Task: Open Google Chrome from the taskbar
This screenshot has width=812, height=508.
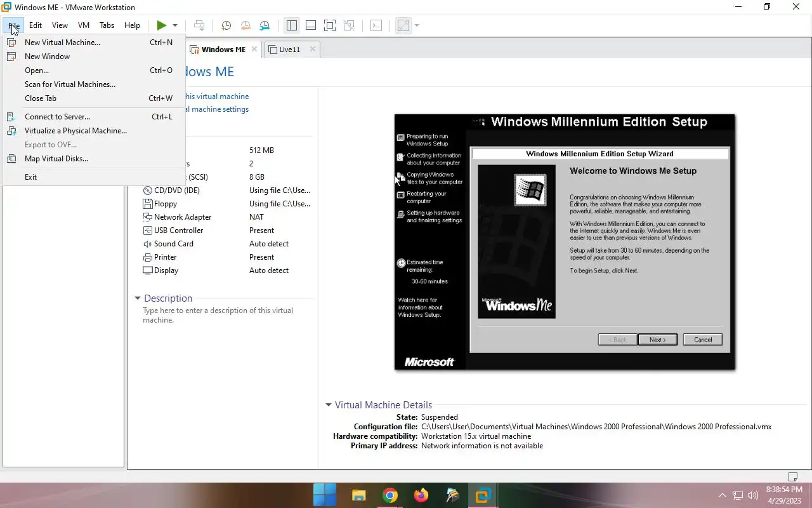Action: [x=390, y=495]
